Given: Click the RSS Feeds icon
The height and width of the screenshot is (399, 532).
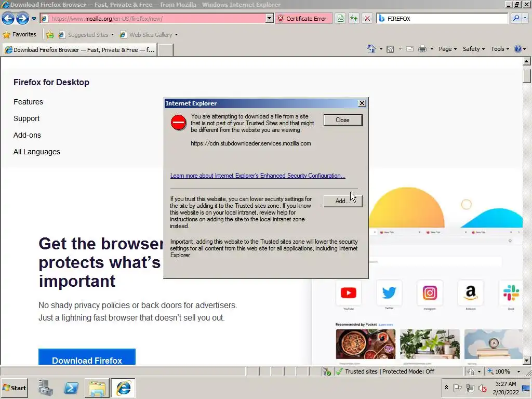Looking at the screenshot, I should point(390,49).
